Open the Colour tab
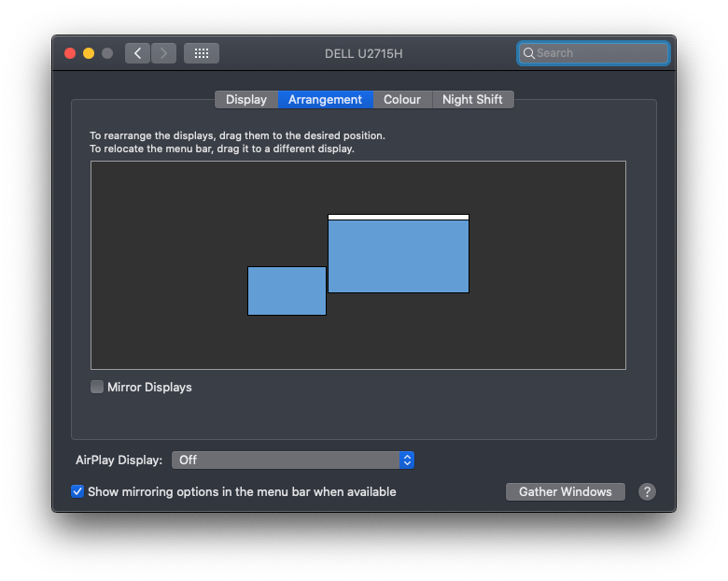Image resolution: width=728 pixels, height=581 pixels. 402,99
